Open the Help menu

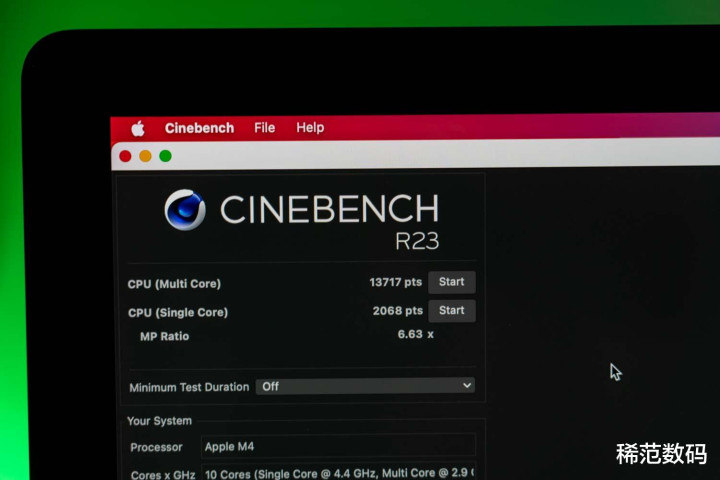310,127
